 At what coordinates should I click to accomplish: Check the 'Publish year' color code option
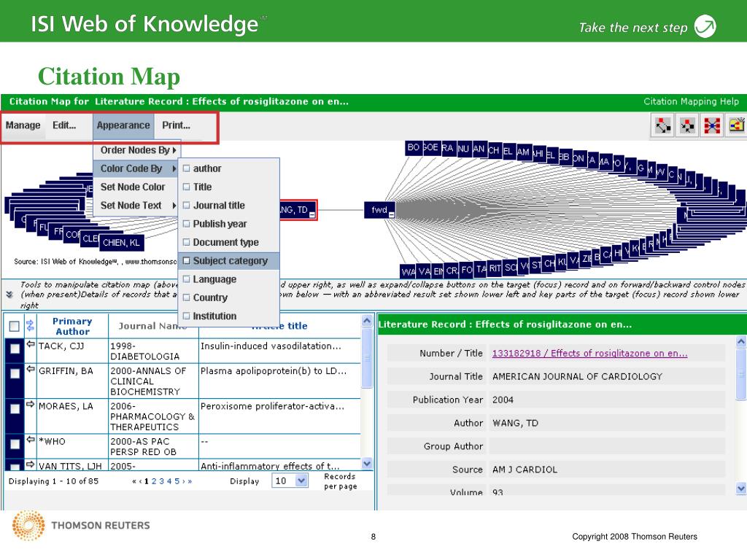[x=186, y=224]
